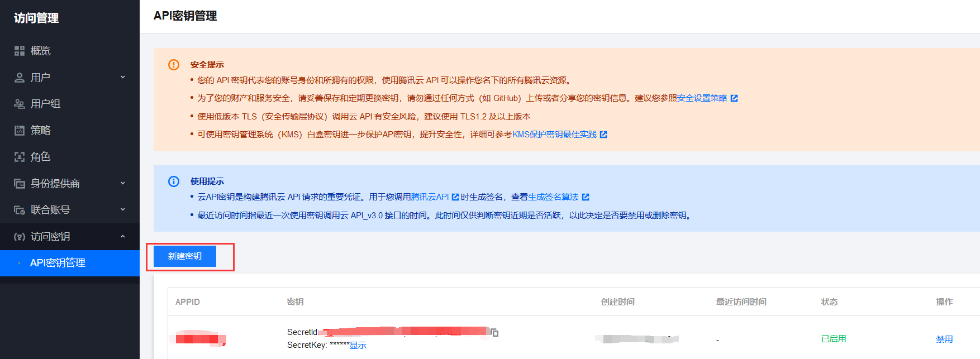Click the 已启用 status text
The image size is (980, 359).
tap(834, 339)
